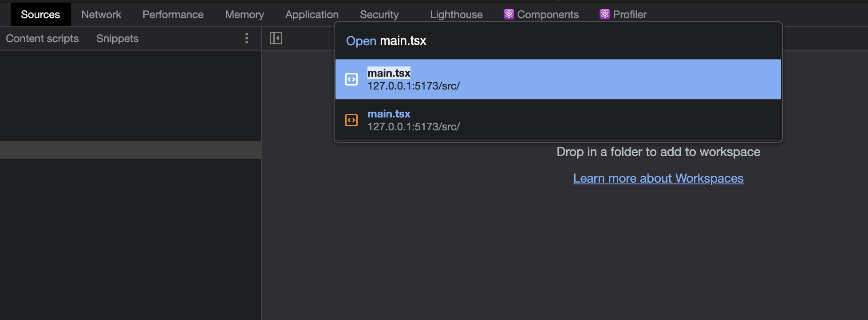Click the orange file icon of the second main.tsx
Image resolution: width=868 pixels, height=320 pixels.
[x=351, y=120]
